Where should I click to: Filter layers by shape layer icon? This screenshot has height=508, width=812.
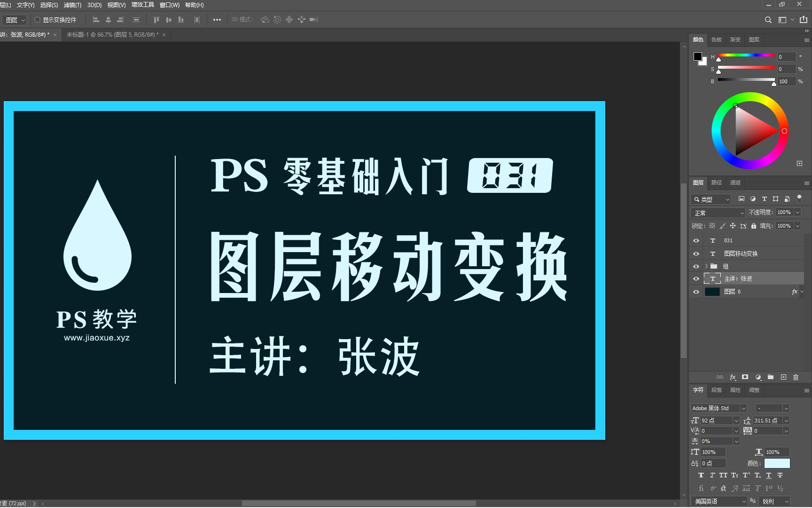coord(775,199)
